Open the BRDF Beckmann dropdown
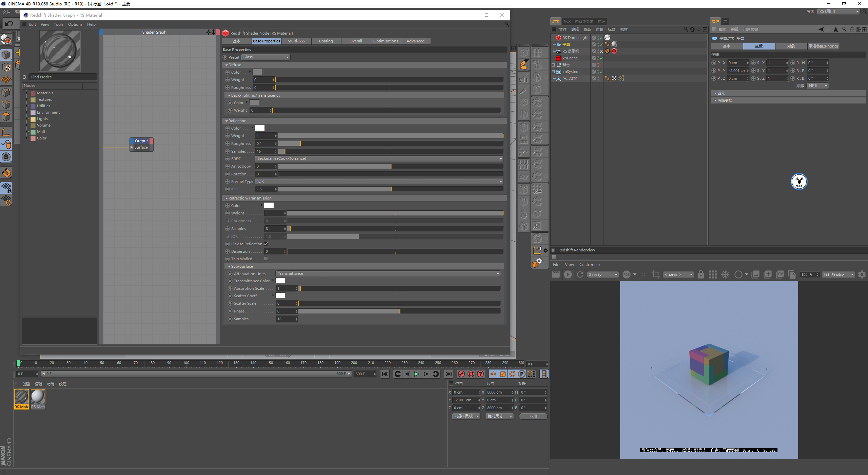Image resolution: width=868 pixels, height=475 pixels. (379, 158)
